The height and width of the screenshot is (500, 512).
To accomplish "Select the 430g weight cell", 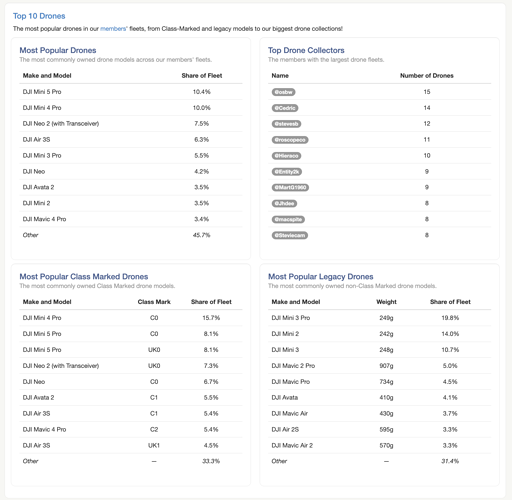I will point(386,414).
